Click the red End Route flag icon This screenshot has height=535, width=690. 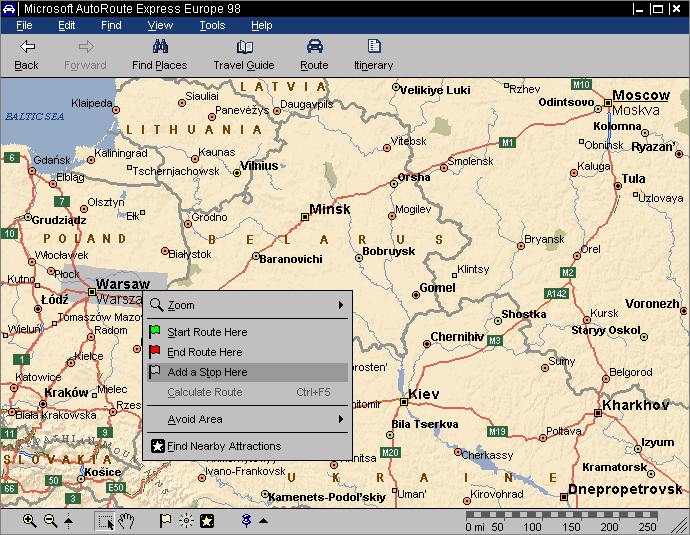(154, 351)
